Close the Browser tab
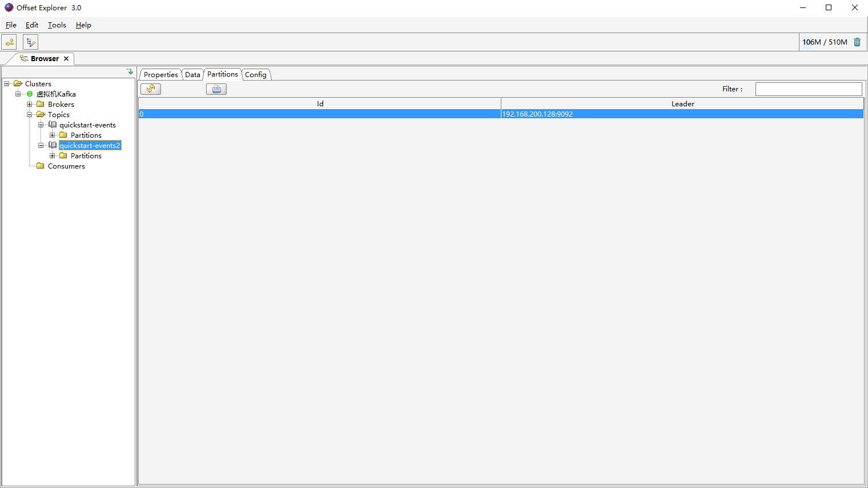Viewport: 868px width, 488px height. [x=66, y=59]
